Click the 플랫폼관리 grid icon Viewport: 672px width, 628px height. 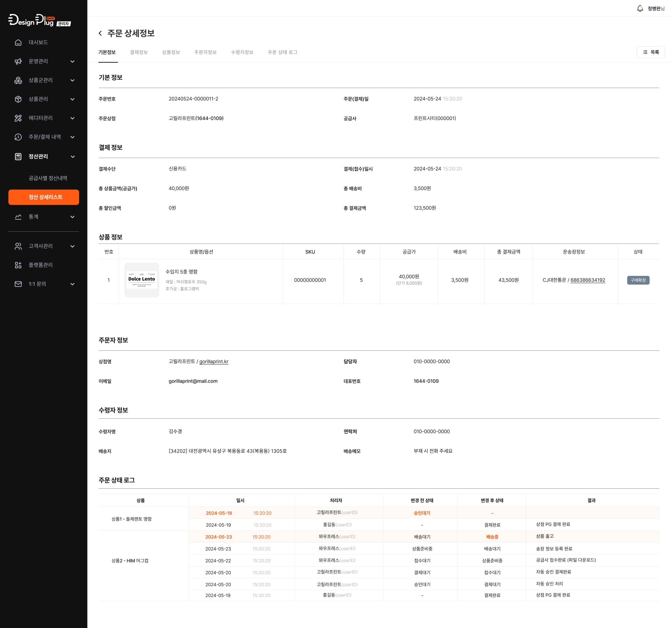[x=18, y=265]
